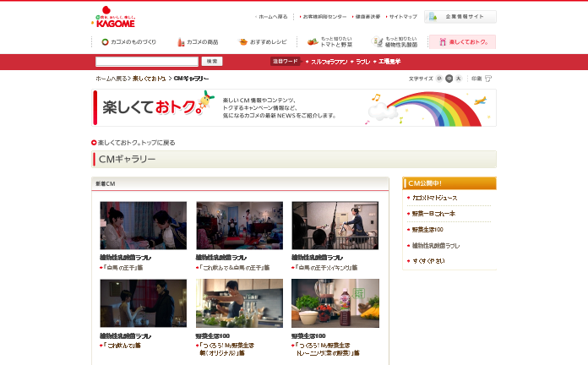The image size is (588, 365).
Task: Select 楽しくておトク。 navigation tab
Action: [x=462, y=42]
